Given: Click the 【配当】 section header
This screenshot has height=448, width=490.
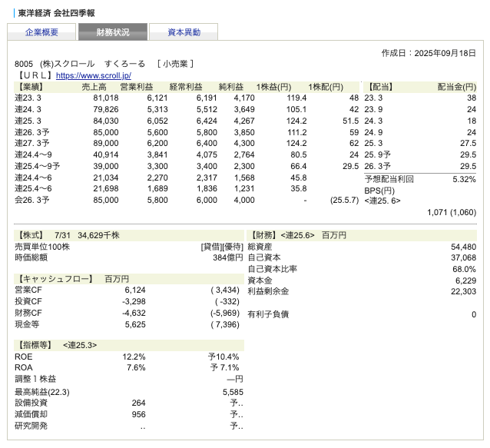Looking at the screenshot, I should 382,87.
